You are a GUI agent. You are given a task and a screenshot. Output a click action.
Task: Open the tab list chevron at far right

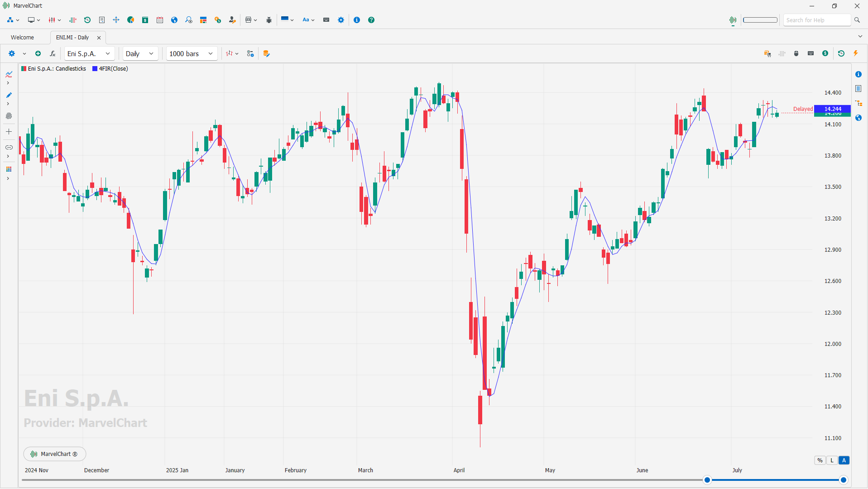[x=860, y=36]
